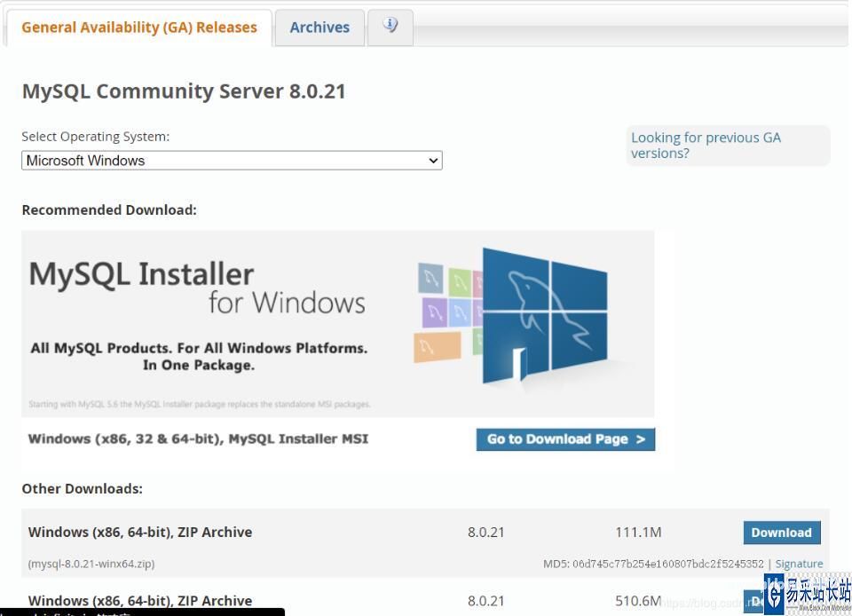Switch to the Archives tab
The image size is (852, 616).
click(x=319, y=28)
